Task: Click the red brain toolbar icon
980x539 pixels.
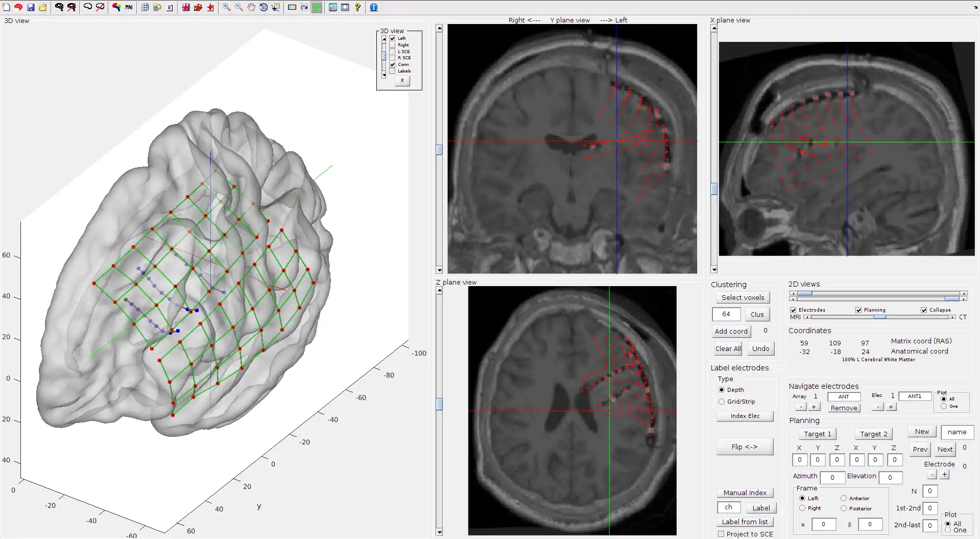Action: click(18, 7)
